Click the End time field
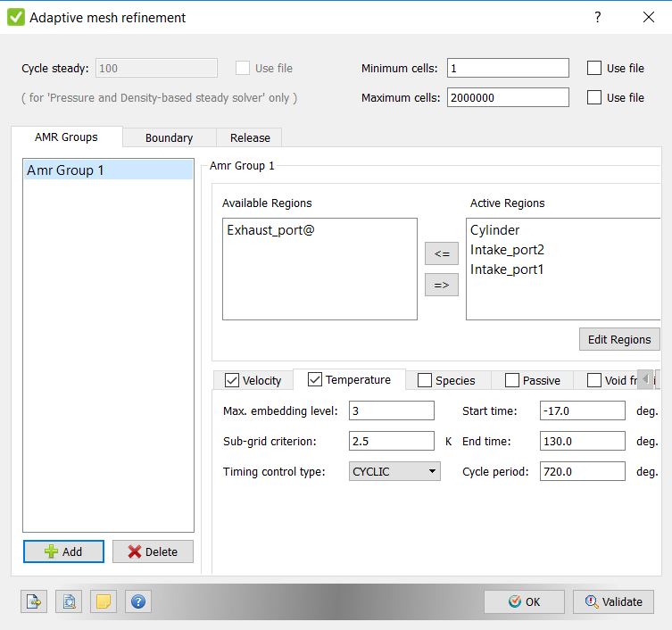The height and width of the screenshot is (630, 672). (583, 441)
